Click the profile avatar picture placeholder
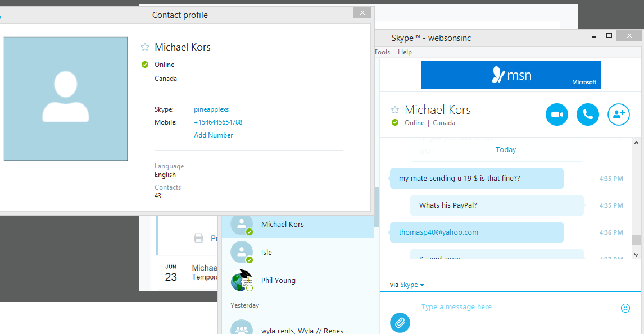644x334 pixels. click(66, 98)
